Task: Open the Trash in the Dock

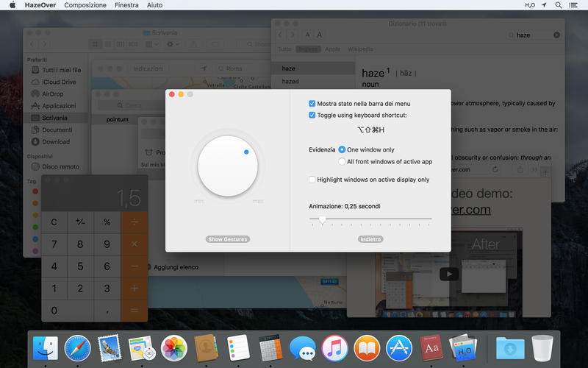Action: (542, 348)
